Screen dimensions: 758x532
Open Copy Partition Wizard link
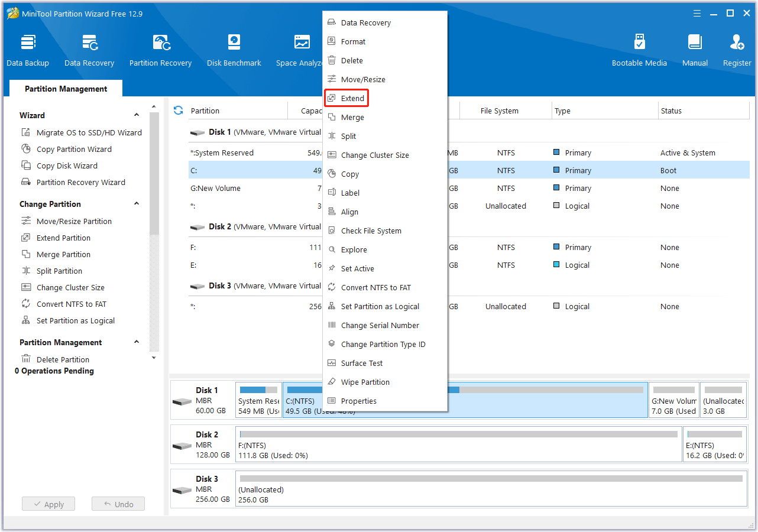[x=74, y=149]
